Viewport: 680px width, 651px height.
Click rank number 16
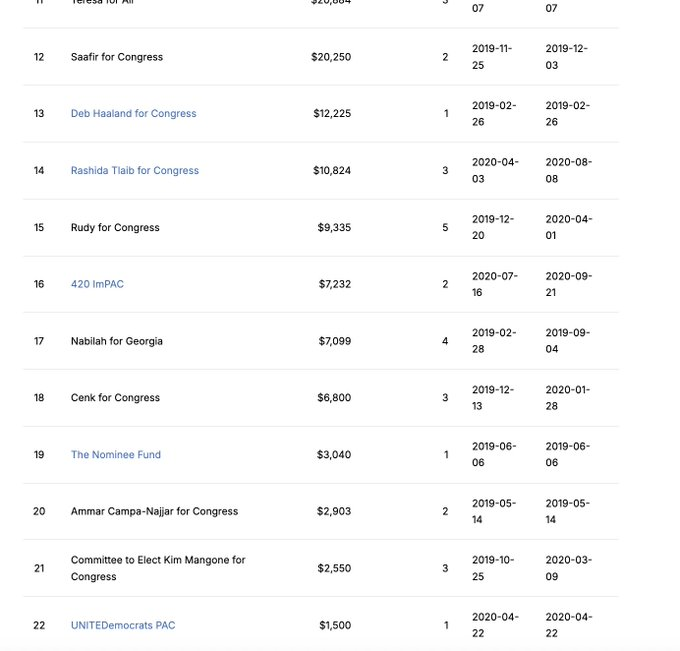[x=39, y=284]
